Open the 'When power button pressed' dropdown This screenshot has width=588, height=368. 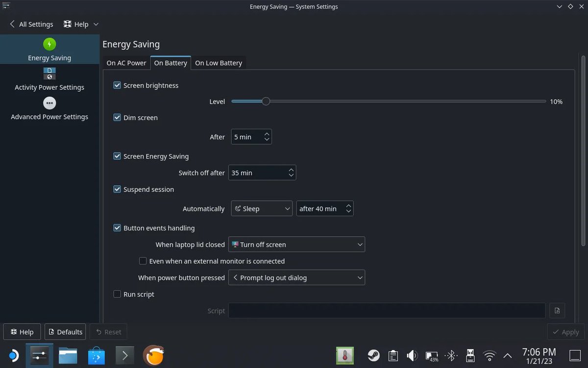(x=297, y=278)
